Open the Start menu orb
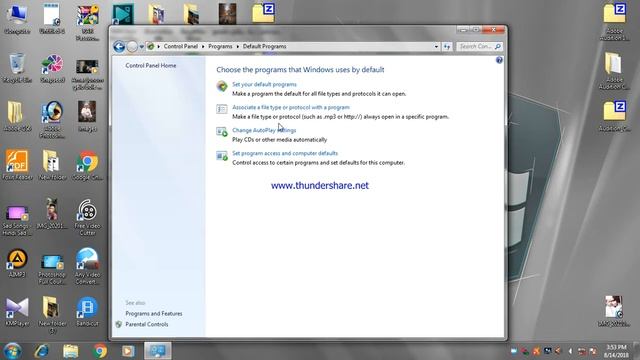This screenshot has height=360, width=640. (x=12, y=351)
